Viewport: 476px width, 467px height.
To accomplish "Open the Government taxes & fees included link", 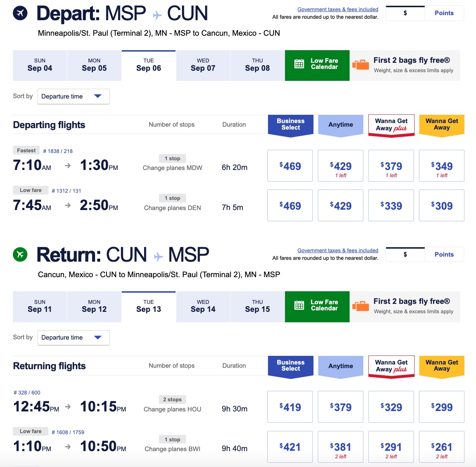I will click(x=337, y=9).
